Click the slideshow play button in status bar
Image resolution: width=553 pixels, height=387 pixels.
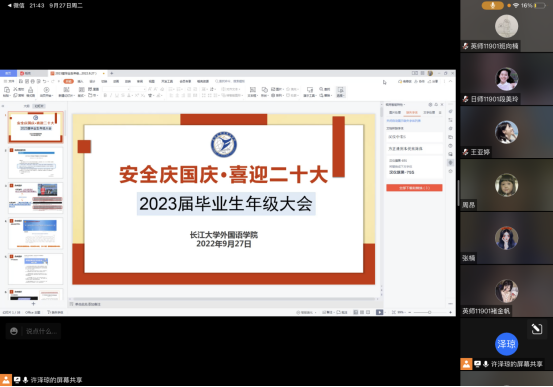[x=379, y=312]
